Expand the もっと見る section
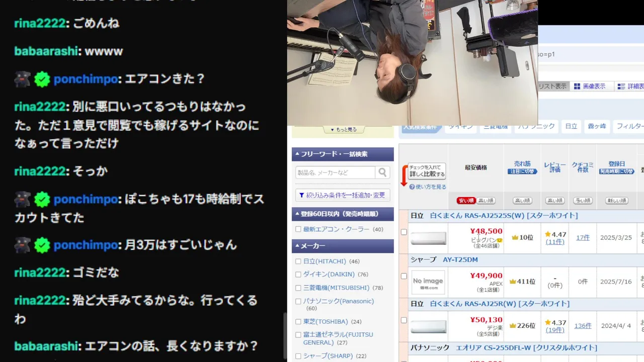This screenshot has height=362, width=644. [343, 130]
